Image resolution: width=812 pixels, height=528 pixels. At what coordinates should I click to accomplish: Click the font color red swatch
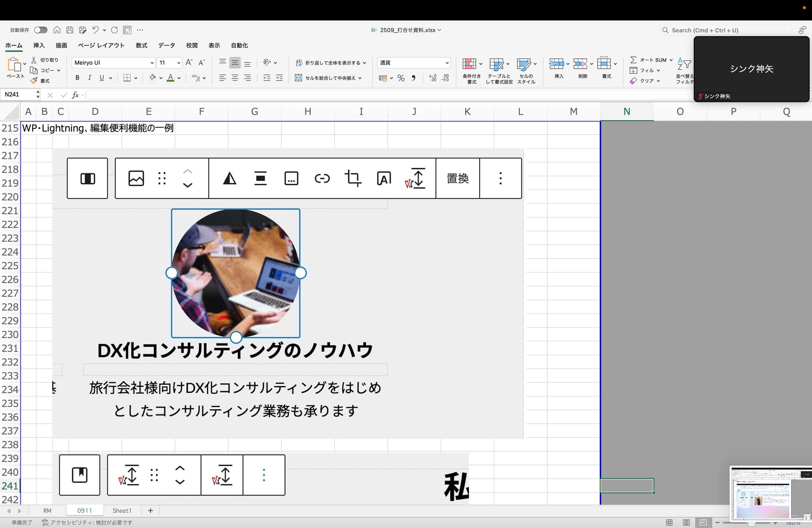(x=171, y=78)
